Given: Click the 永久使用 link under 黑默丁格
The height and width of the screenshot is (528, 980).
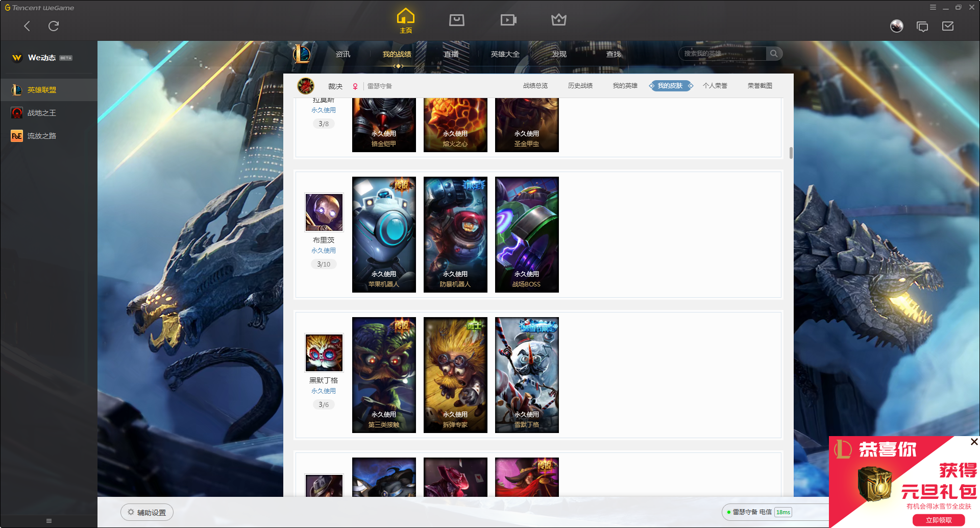Looking at the screenshot, I should pos(324,391).
